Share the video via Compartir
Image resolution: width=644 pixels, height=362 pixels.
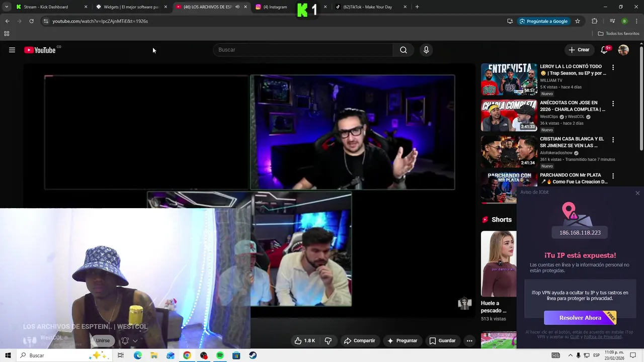coord(359,340)
